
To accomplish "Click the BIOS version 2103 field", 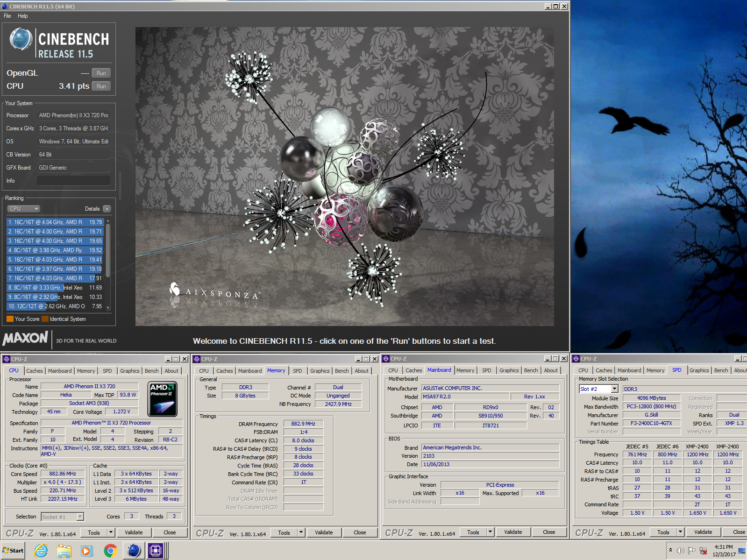I will point(490,456).
